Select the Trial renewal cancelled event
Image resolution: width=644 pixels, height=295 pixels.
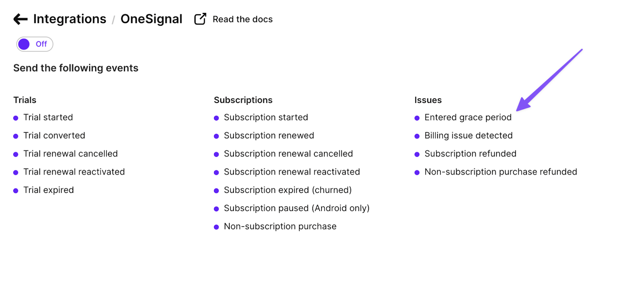pyautogui.click(x=70, y=154)
